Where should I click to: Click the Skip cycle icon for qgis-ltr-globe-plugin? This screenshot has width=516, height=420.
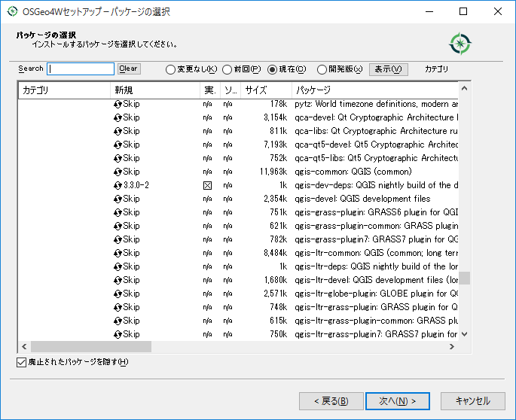pyautogui.click(x=118, y=294)
